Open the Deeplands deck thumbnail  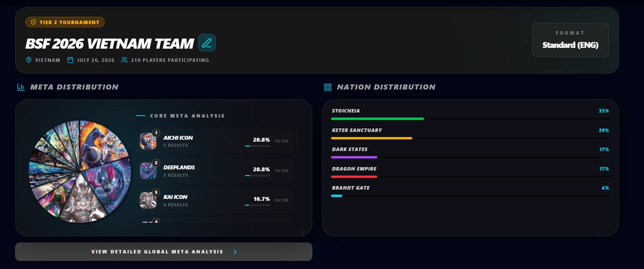tap(148, 171)
